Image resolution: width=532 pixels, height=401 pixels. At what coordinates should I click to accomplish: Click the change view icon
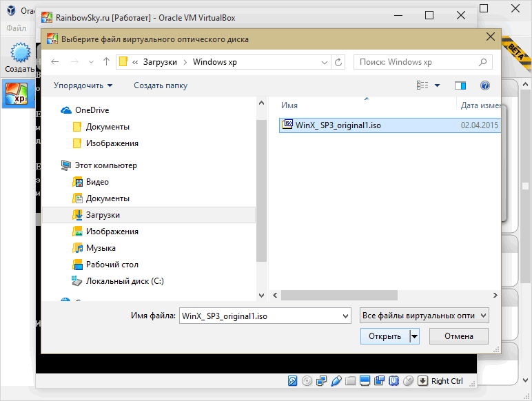pyautogui.click(x=422, y=85)
